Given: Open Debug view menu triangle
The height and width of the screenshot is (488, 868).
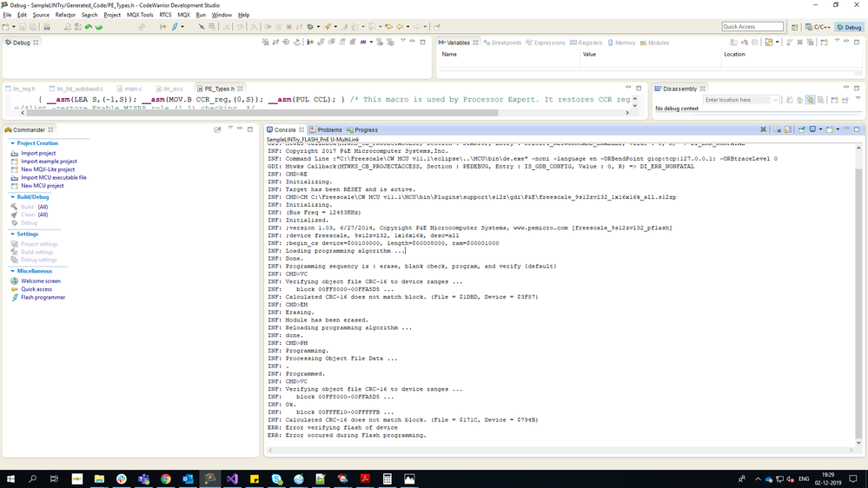Looking at the screenshot, I should click(x=403, y=41).
